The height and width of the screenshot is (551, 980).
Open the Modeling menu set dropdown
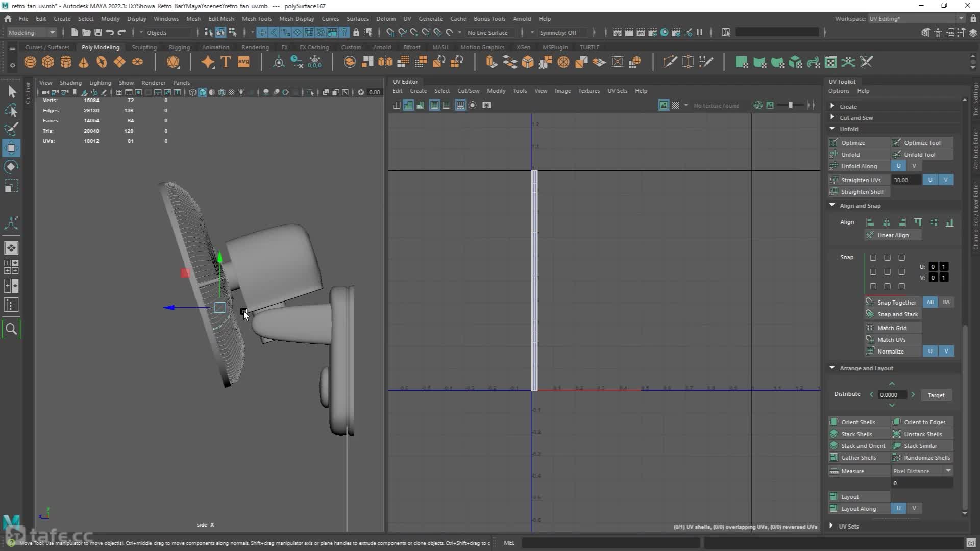point(32,33)
